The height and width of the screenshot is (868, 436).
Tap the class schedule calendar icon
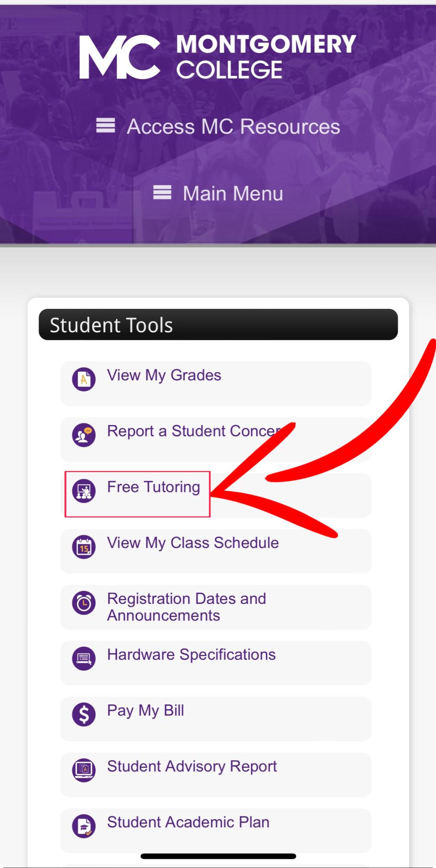point(84,547)
